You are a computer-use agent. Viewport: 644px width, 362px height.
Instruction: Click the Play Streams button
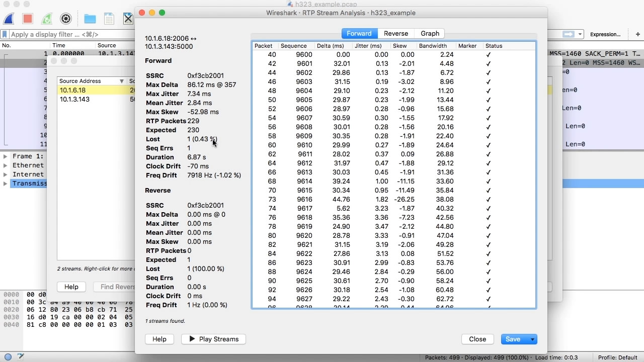pyautogui.click(x=213, y=339)
